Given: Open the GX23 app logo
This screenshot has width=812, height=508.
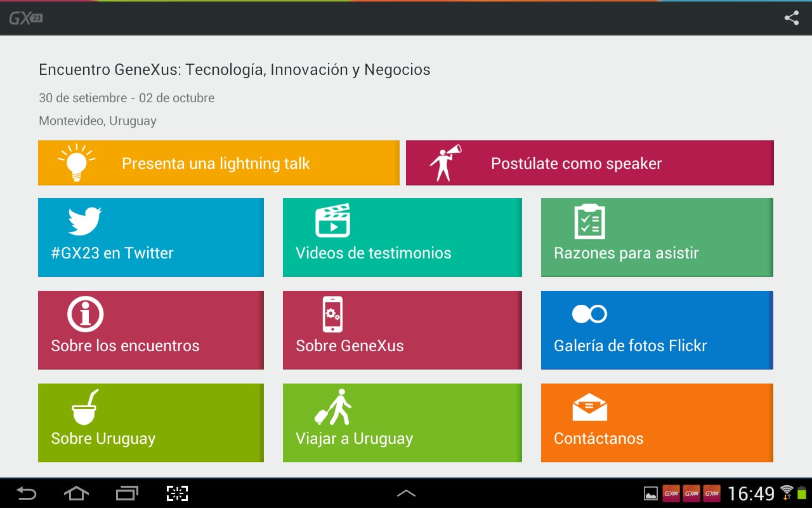Looking at the screenshot, I should coord(26,18).
